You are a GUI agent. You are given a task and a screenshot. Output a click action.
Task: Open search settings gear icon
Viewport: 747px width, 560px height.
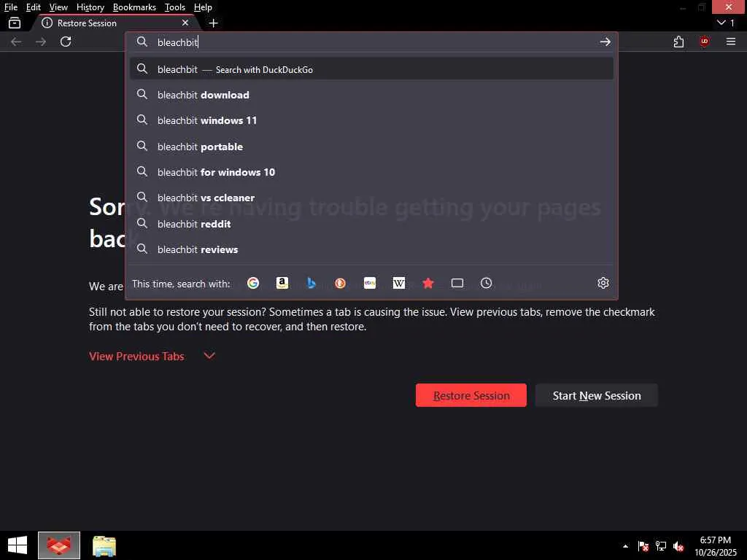pos(603,283)
